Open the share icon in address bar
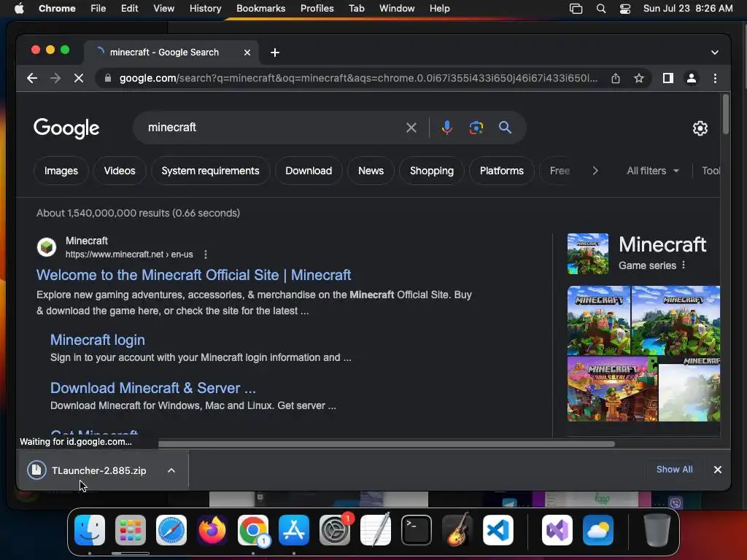Viewport: 747px width, 560px height. (x=616, y=78)
